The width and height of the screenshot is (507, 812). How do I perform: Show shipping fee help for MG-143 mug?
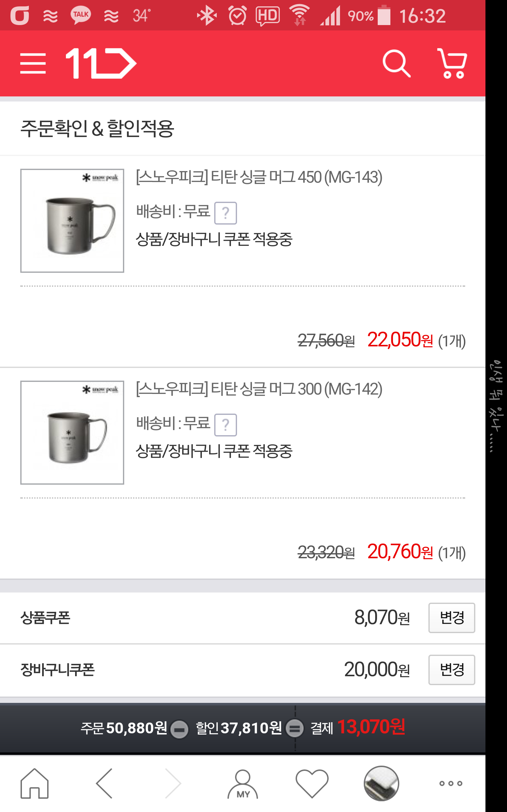[225, 213]
